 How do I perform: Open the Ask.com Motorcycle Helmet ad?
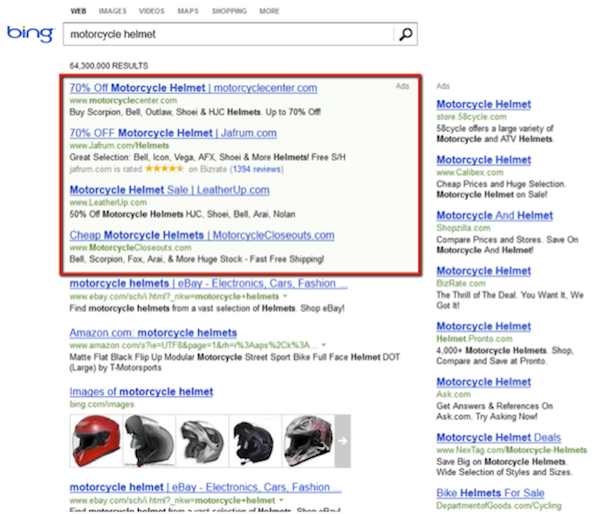pyautogui.click(x=484, y=382)
